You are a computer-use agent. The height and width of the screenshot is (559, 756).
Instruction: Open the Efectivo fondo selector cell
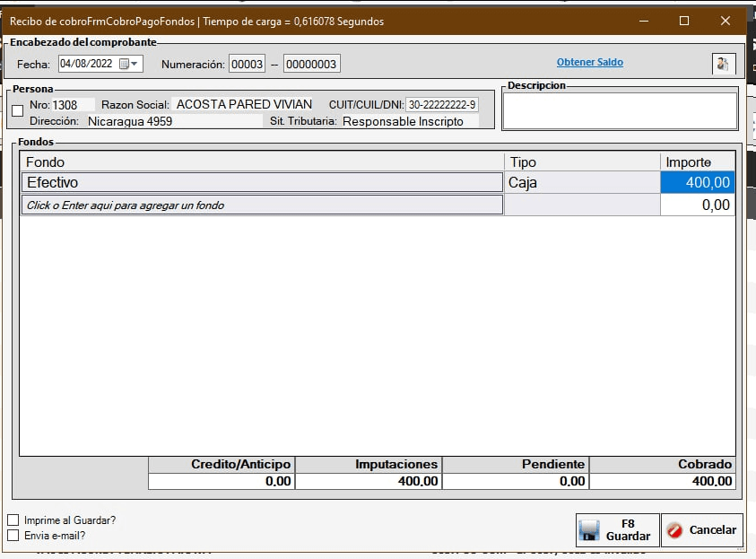262,182
